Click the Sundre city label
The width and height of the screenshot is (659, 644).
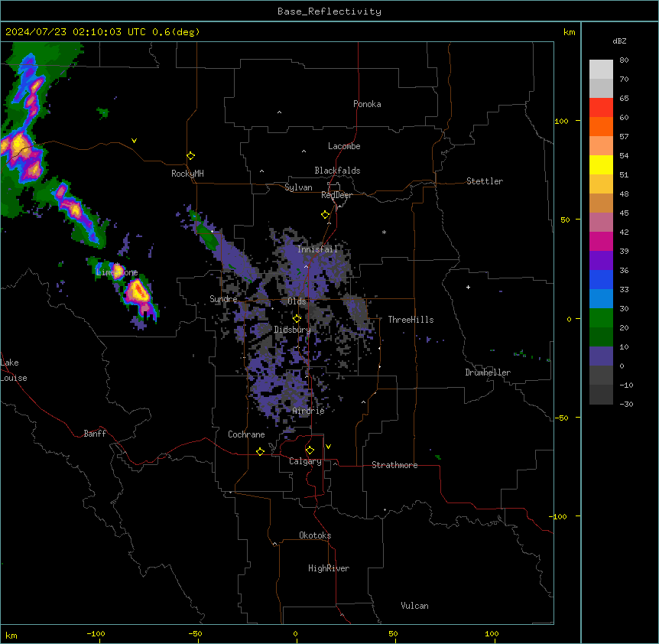click(223, 299)
